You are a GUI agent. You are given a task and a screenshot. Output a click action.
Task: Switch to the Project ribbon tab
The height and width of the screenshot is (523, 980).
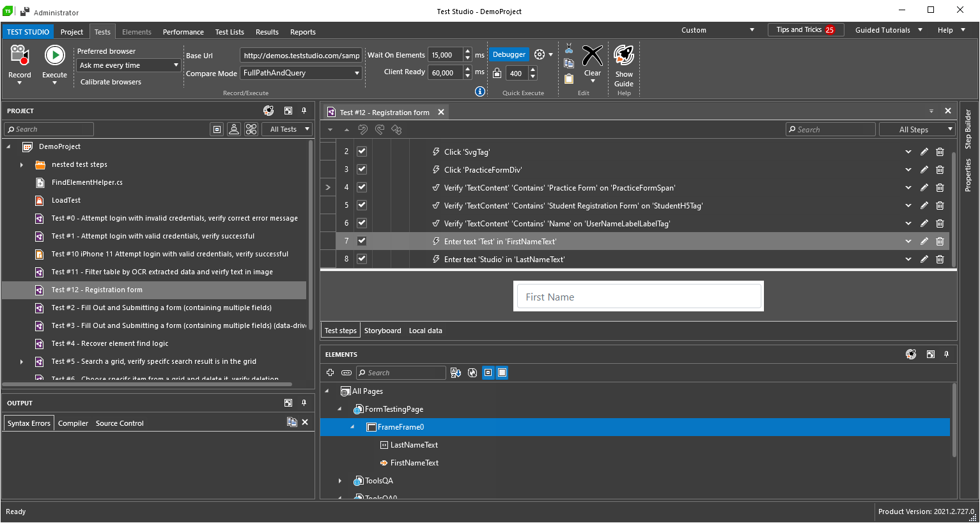click(x=72, y=32)
